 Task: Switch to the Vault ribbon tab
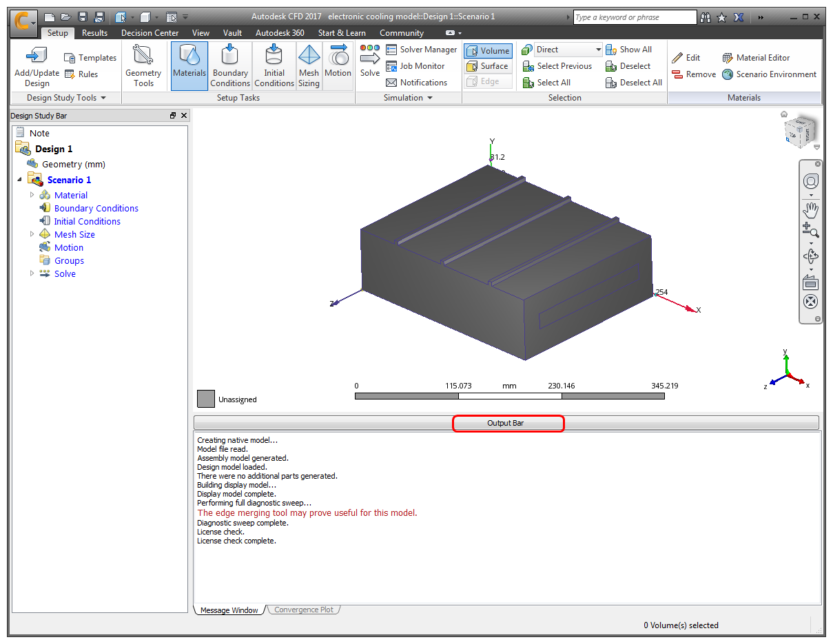click(232, 33)
